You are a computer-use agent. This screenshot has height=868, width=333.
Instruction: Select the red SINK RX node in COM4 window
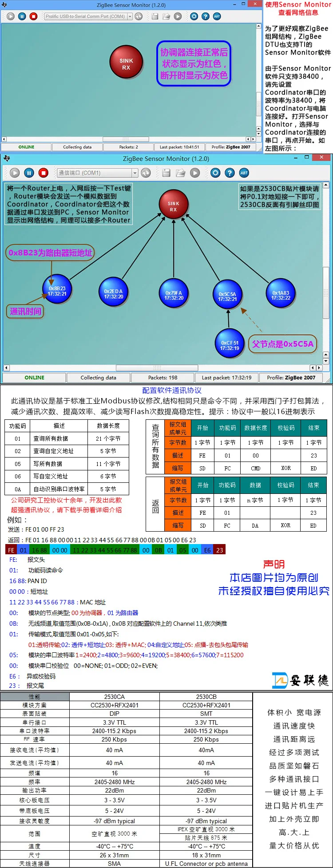127,63
